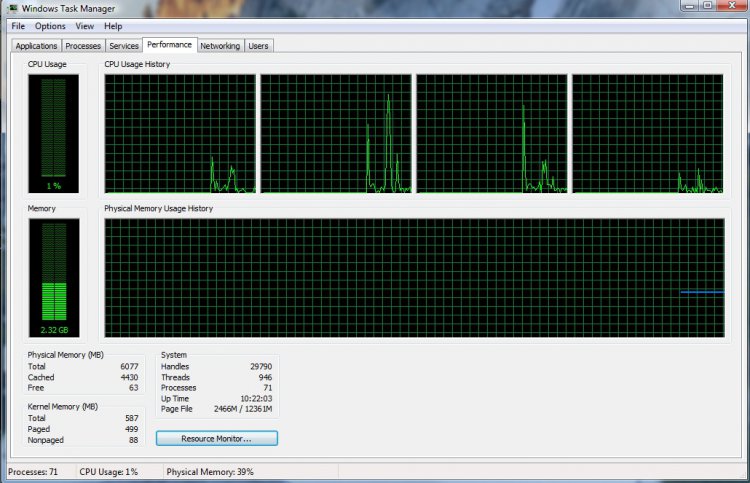This screenshot has width=750, height=483.
Task: Open the View menu
Action: click(x=85, y=26)
